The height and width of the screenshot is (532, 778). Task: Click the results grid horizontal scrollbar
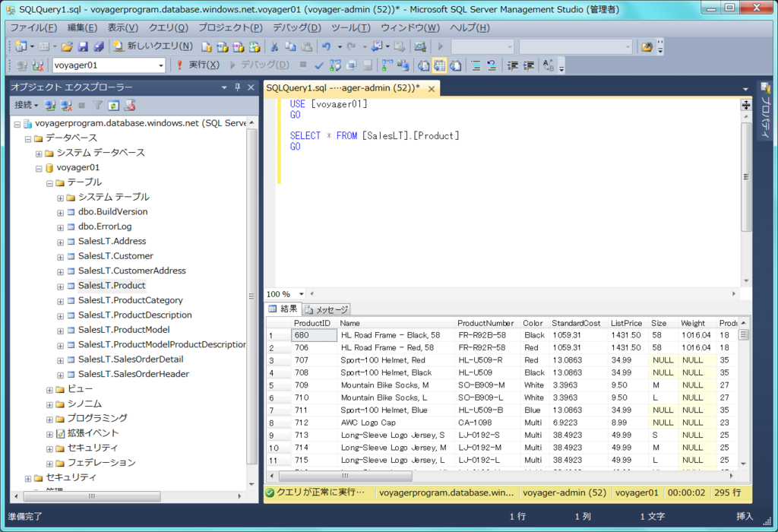346,476
